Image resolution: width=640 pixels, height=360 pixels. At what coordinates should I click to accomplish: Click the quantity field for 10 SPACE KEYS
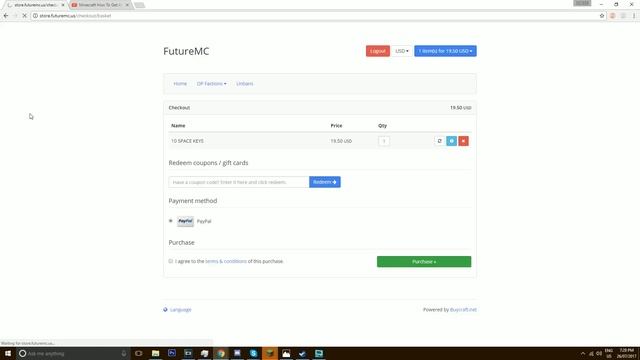pyautogui.click(x=384, y=141)
